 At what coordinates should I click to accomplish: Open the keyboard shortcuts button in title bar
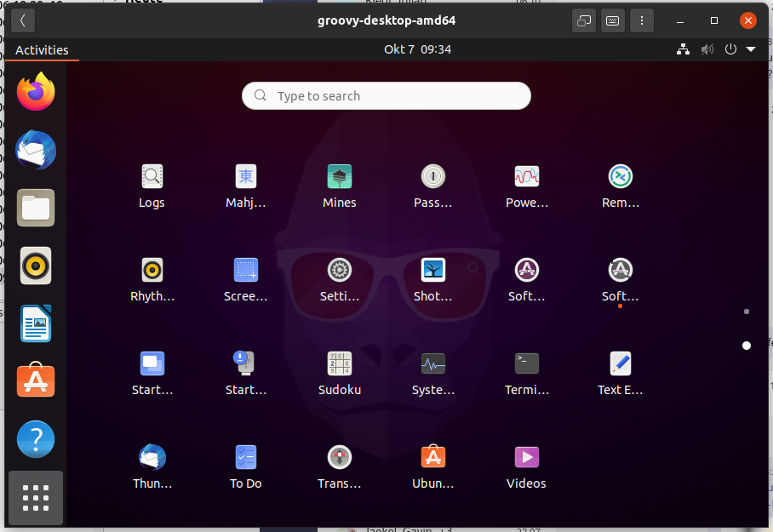click(613, 20)
